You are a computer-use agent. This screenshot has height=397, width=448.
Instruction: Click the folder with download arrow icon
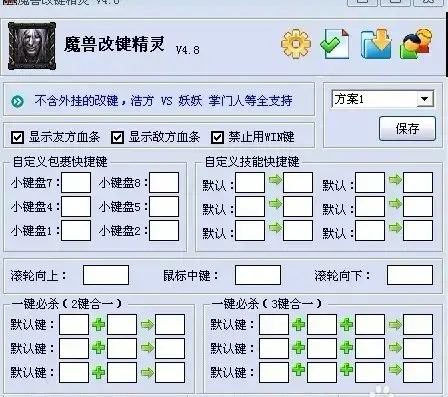point(376,44)
